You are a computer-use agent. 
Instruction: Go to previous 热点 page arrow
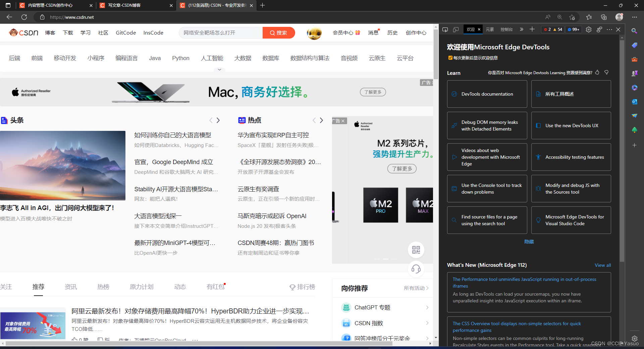tap(314, 120)
